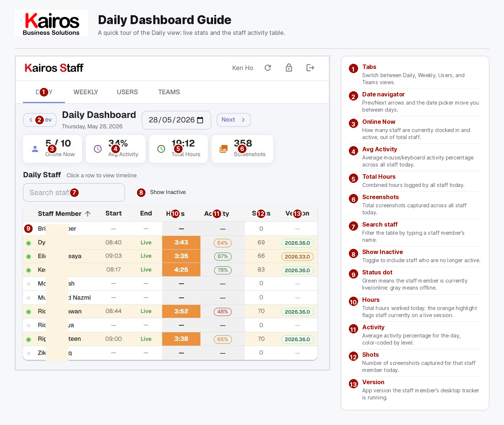The image size is (504, 425).
Task: Click 'Thursday, May 28, 2026' date text
Action: (x=92, y=126)
